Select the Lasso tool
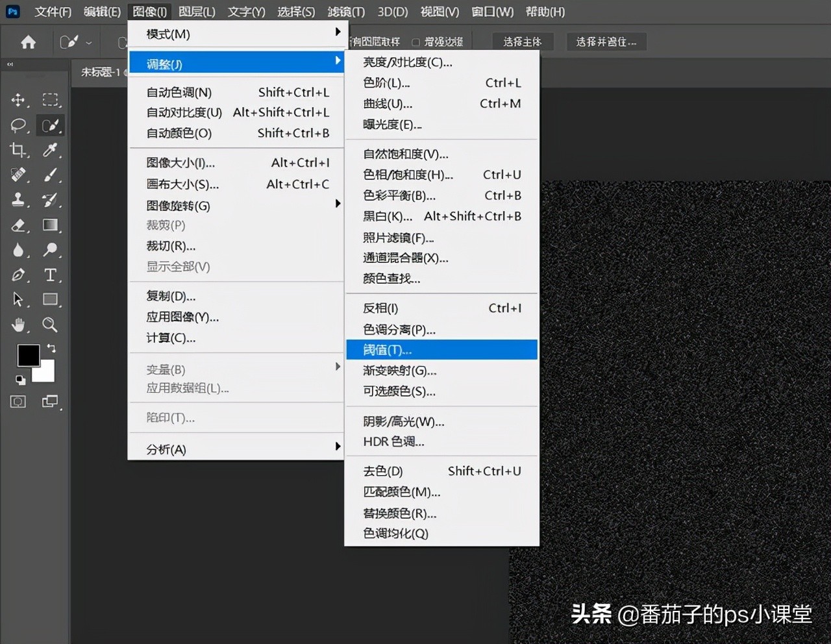 pyautogui.click(x=18, y=125)
